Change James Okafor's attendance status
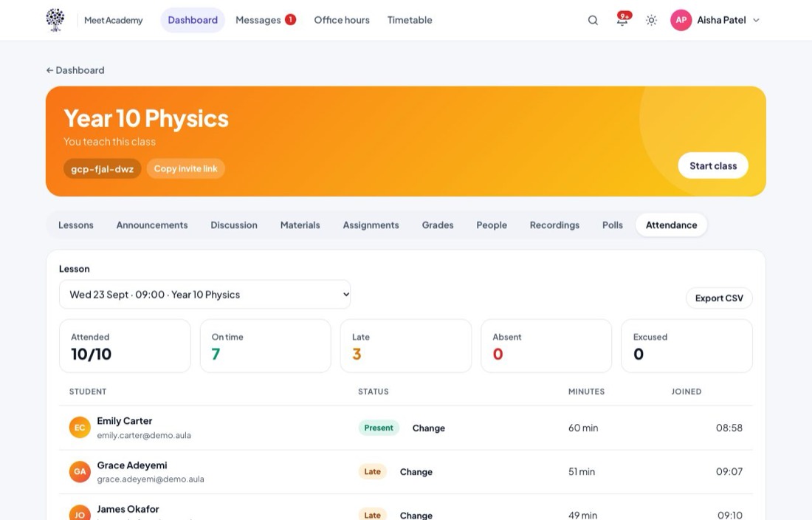812x520 pixels. click(x=416, y=516)
